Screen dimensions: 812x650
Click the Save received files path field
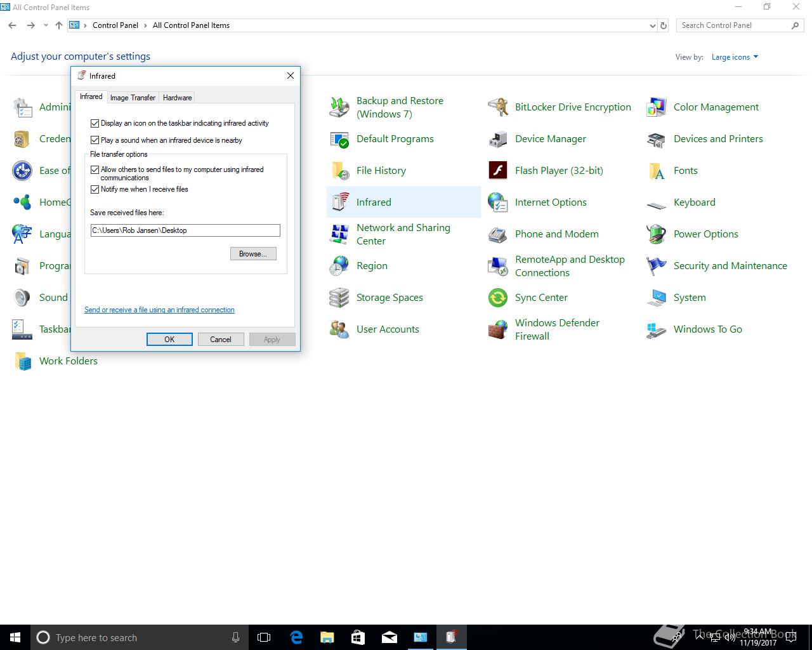click(x=185, y=230)
